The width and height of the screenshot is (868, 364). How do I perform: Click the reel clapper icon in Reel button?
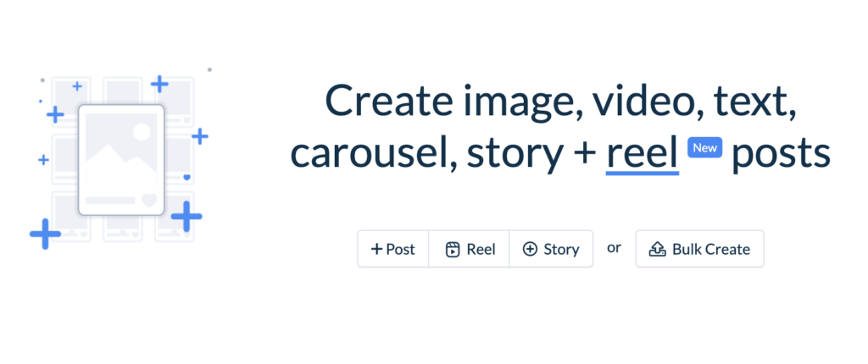pos(453,249)
